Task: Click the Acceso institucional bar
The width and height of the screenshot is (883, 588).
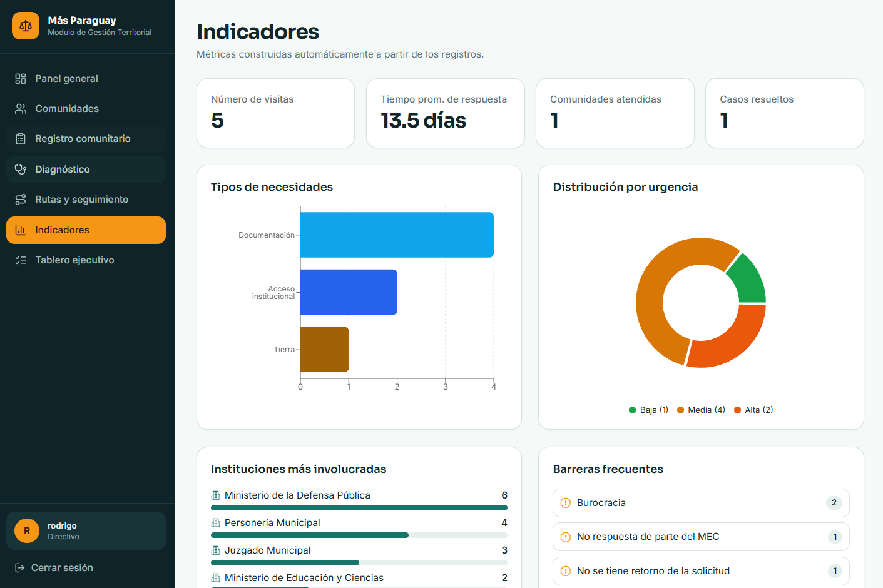Action: (x=349, y=292)
